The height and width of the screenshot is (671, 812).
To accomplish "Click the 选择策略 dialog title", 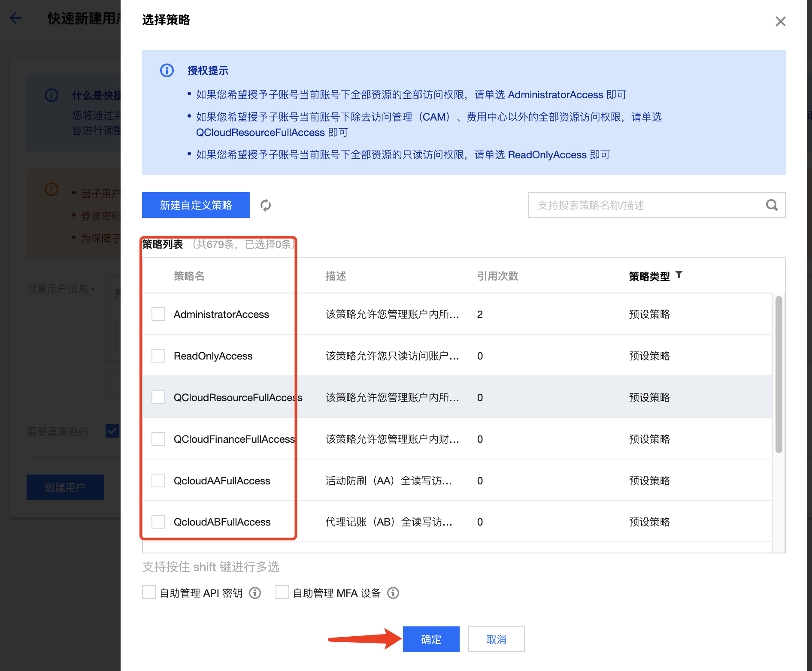I will pyautogui.click(x=166, y=20).
